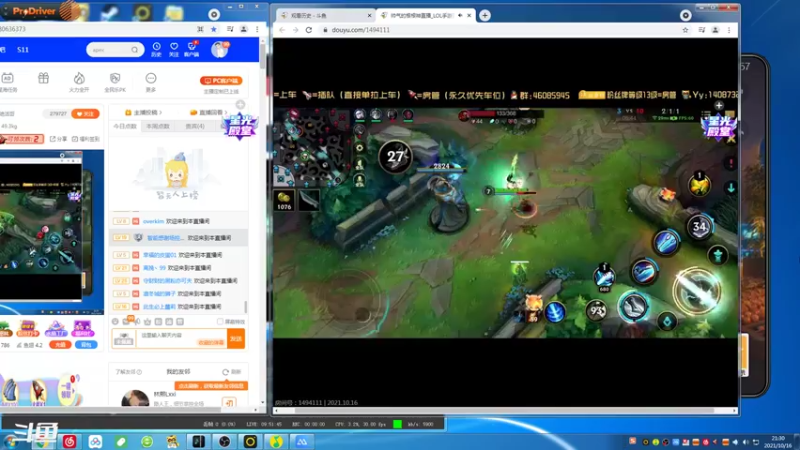Image resolution: width=800 pixels, height=450 pixels.
Task: Click the 分享 share link
Action: [x=58, y=139]
